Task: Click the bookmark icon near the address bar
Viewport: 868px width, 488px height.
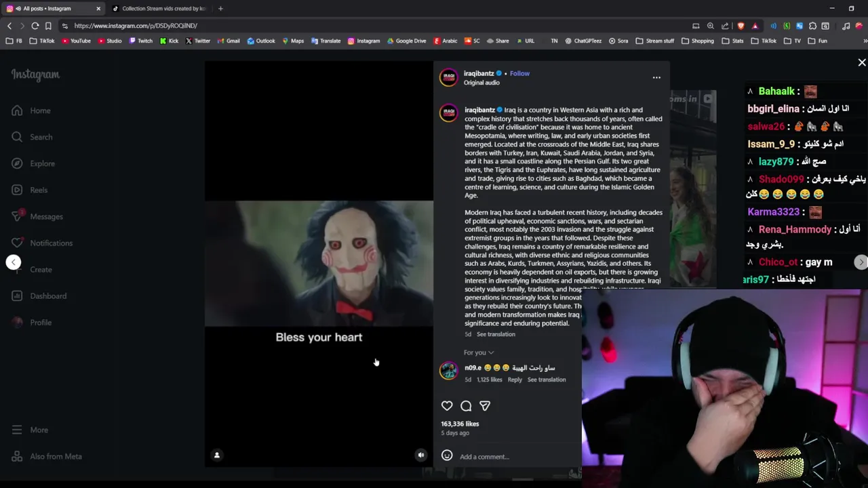Action: 48,26
